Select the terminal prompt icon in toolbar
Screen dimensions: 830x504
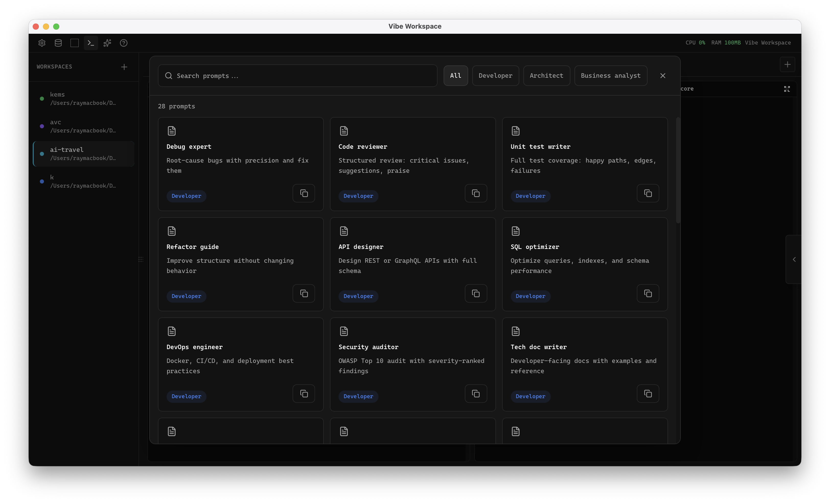pos(91,43)
